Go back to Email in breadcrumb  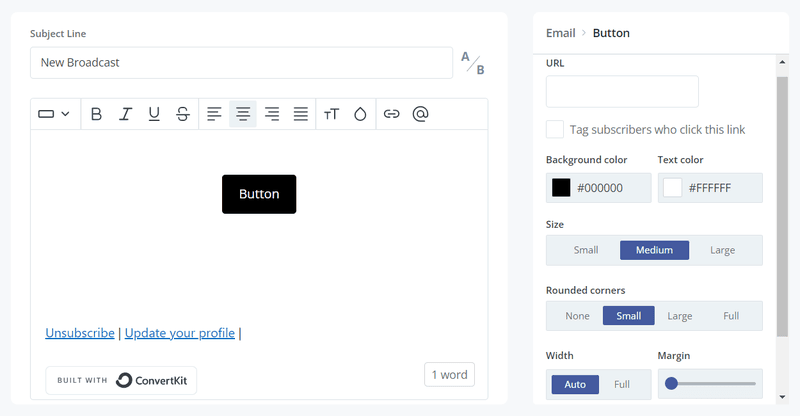coord(560,33)
